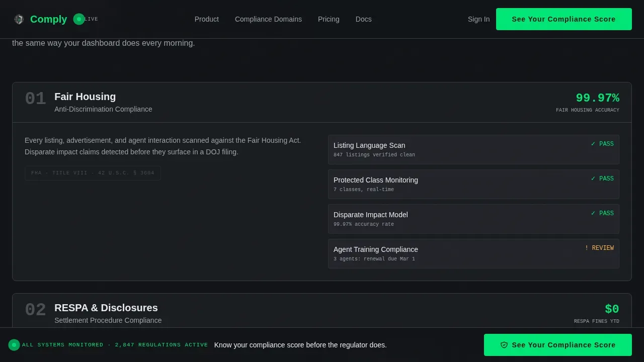Click the 99.97% fair housing accuracy value
The image size is (644, 362).
[x=597, y=98]
